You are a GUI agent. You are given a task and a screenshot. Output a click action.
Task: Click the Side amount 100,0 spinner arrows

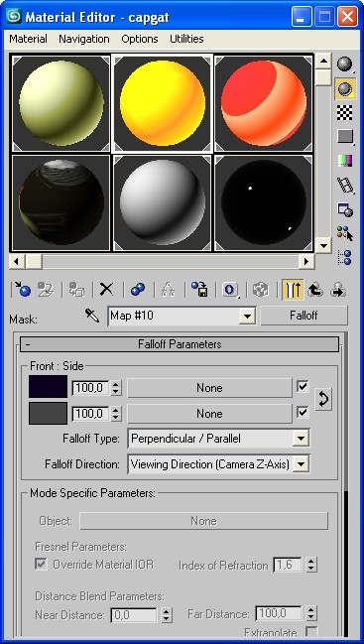coord(116,414)
